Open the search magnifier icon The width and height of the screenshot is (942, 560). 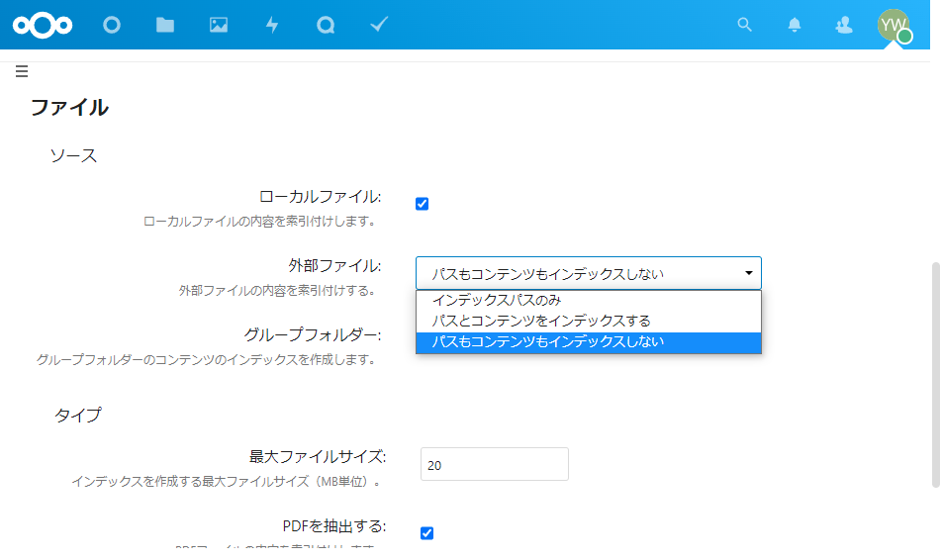[x=744, y=25]
